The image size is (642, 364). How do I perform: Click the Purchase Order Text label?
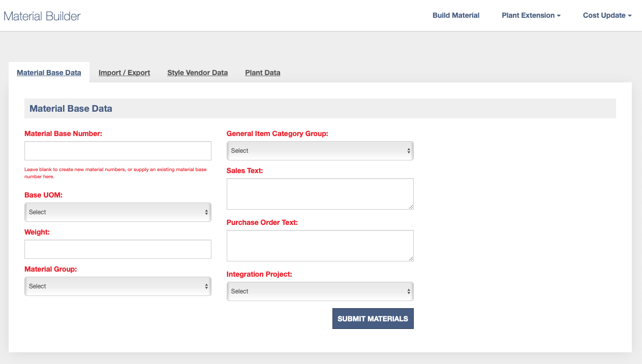262,222
